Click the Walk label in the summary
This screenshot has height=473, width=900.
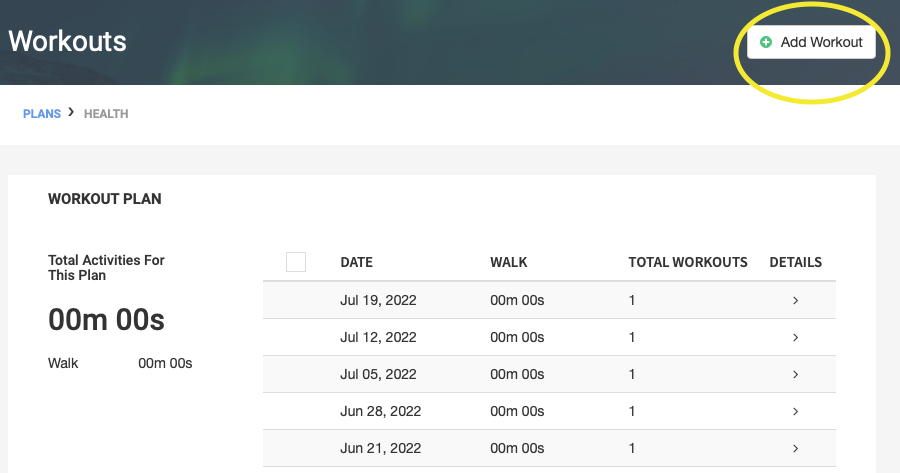point(63,363)
